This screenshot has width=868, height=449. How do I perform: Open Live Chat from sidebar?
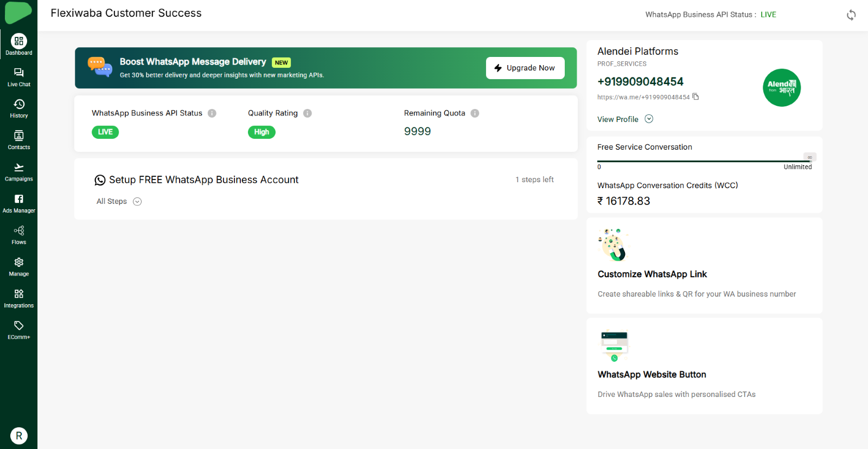point(19,77)
